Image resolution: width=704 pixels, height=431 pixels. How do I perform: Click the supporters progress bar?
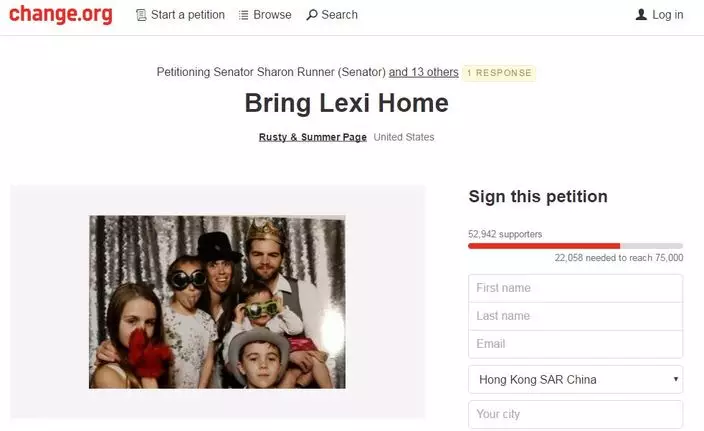click(575, 245)
